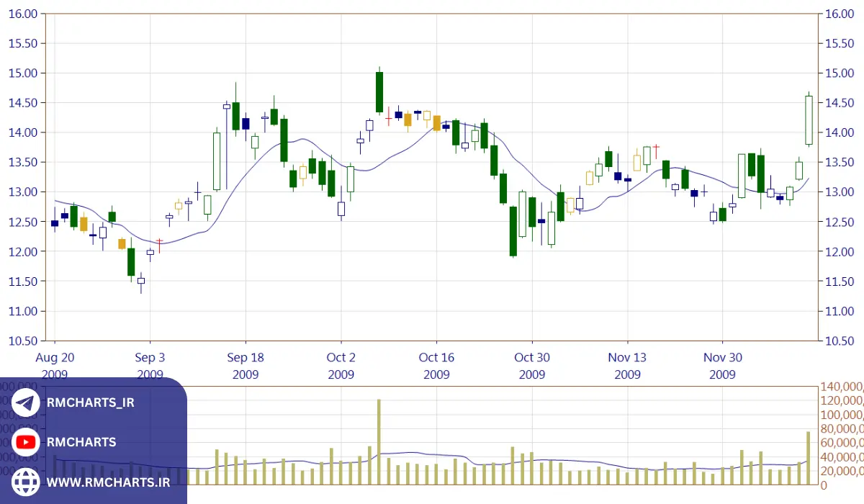Pick the Oct 30 2009 date label
Viewport: 864px width, 504px height.
click(532, 366)
